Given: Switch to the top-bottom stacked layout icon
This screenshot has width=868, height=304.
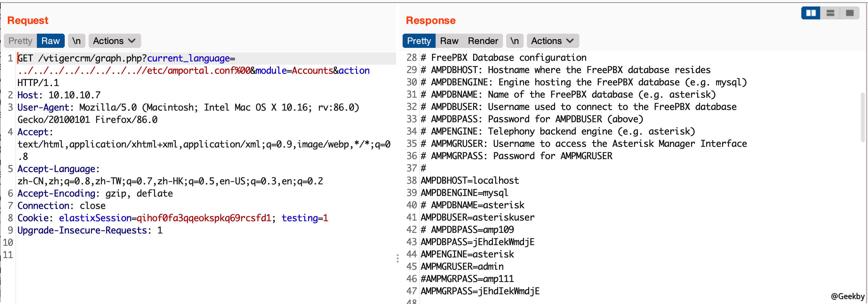Looking at the screenshot, I should [x=830, y=13].
